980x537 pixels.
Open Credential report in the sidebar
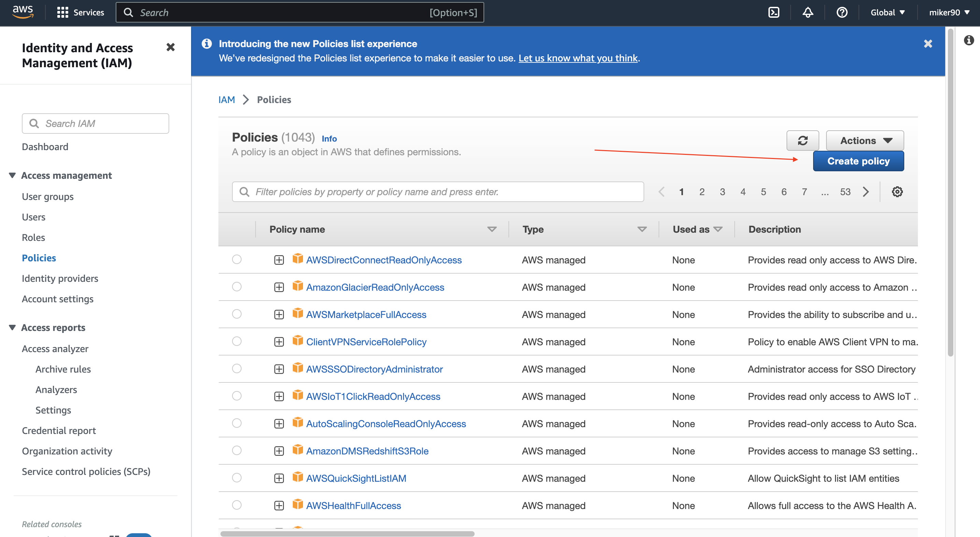(59, 431)
